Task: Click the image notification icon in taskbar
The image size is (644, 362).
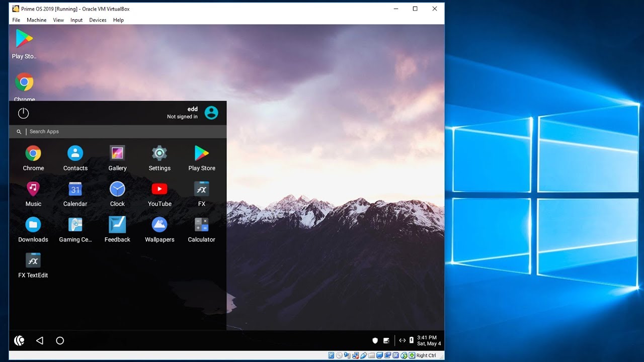Action: coord(386,340)
